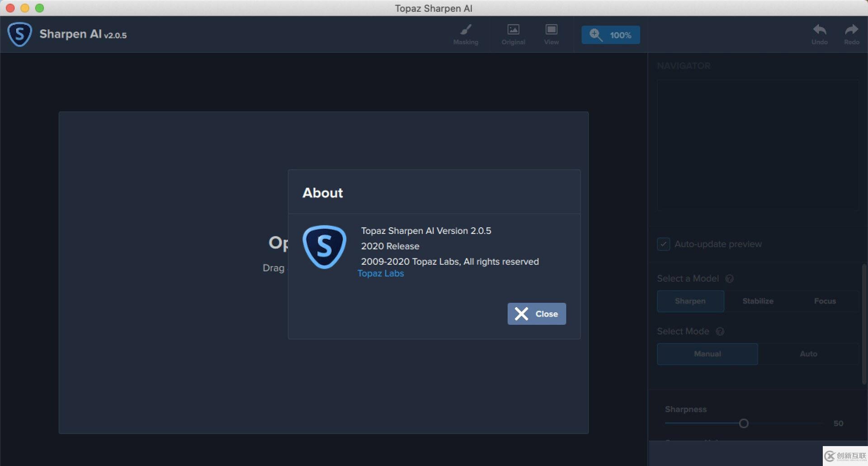
Task: Click the green fullscreen window button
Action: [40, 8]
